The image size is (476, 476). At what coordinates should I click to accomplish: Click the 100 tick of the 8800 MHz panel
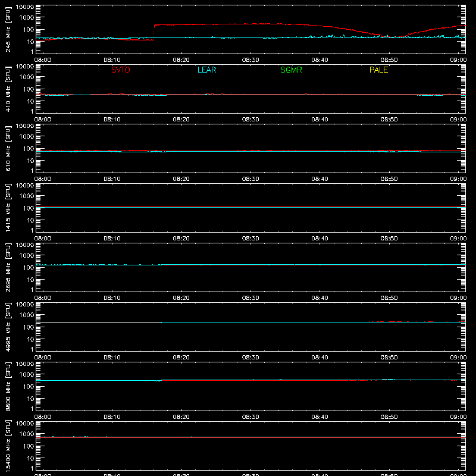tap(29, 387)
